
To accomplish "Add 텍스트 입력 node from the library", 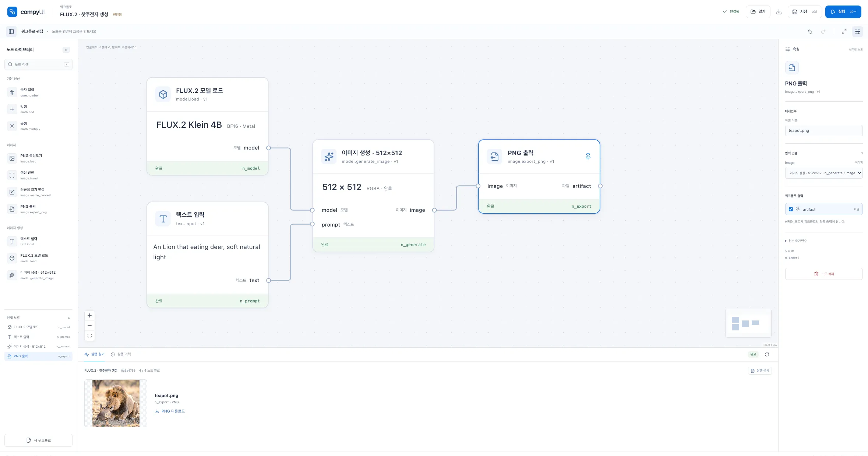I will click(x=39, y=241).
